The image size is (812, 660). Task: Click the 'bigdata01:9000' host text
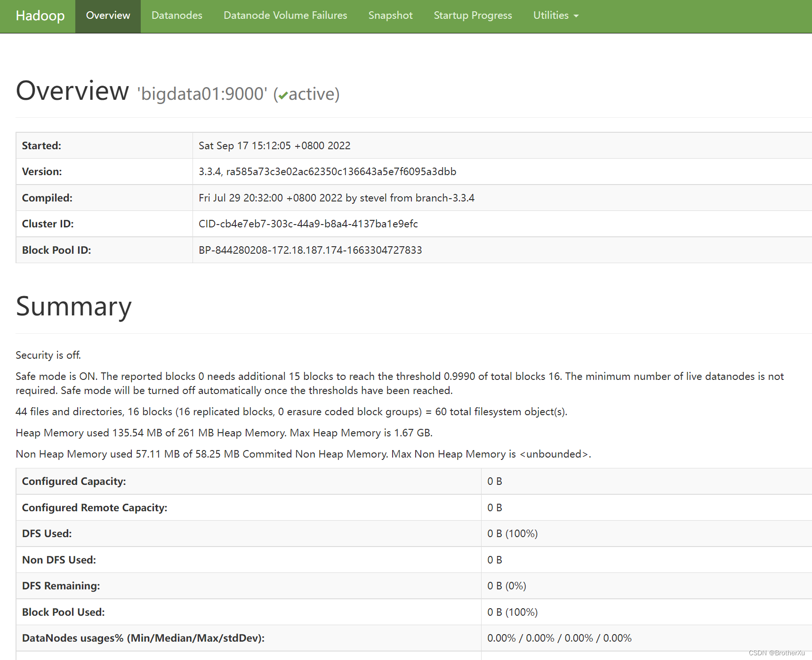tap(202, 94)
